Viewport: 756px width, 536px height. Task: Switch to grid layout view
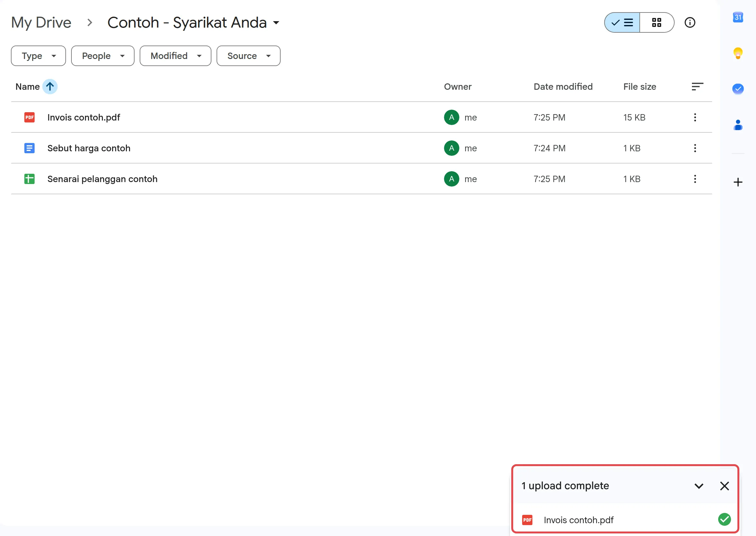pos(656,22)
